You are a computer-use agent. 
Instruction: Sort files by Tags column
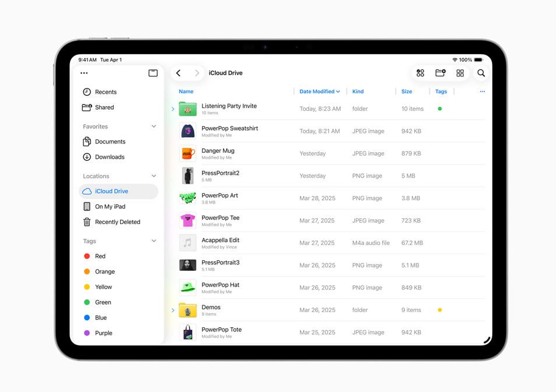tap(441, 92)
